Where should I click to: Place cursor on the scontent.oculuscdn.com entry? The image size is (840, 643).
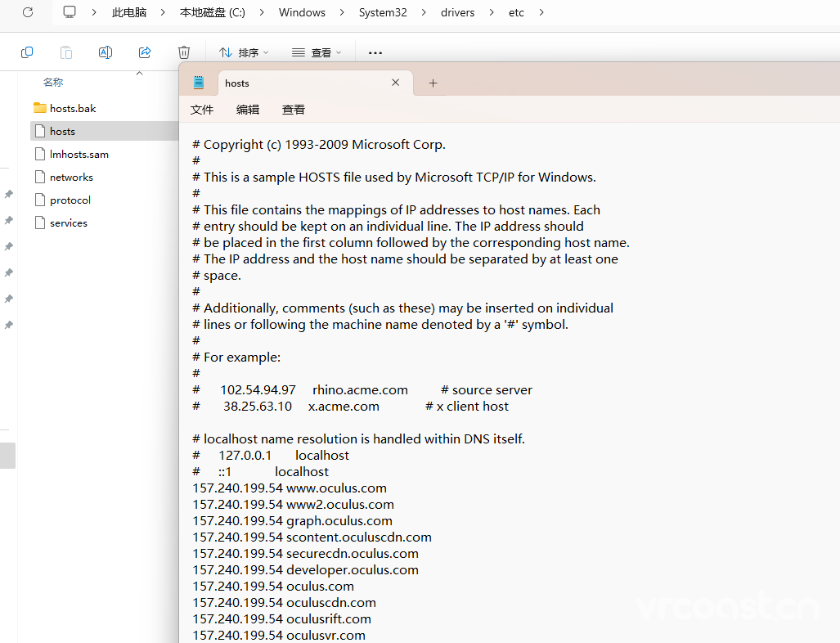312,537
